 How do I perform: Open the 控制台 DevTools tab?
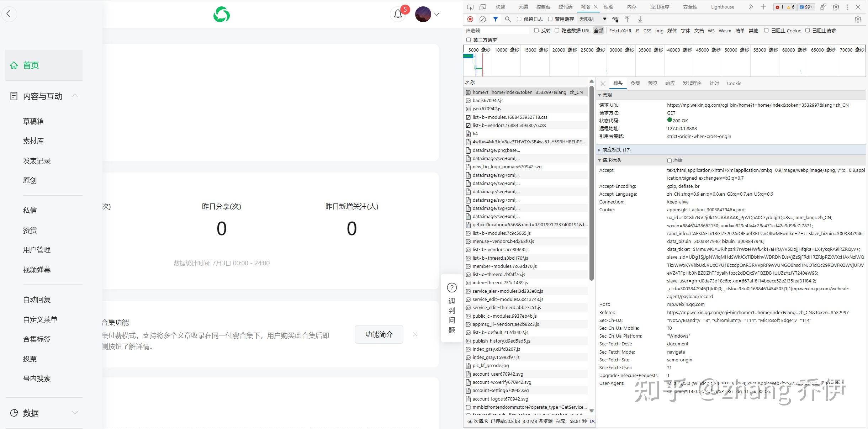pyautogui.click(x=543, y=7)
